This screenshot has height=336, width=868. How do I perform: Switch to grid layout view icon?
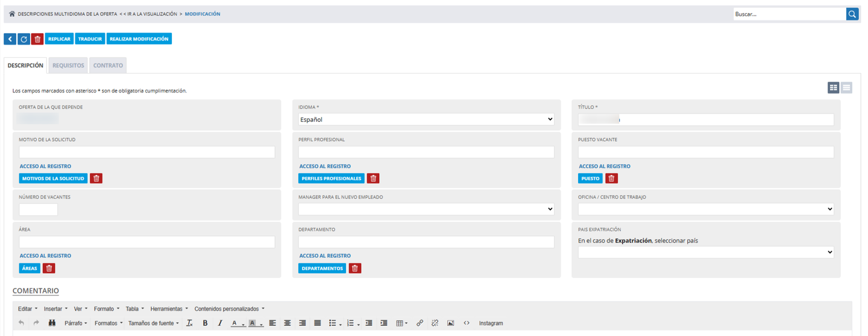[x=833, y=88]
